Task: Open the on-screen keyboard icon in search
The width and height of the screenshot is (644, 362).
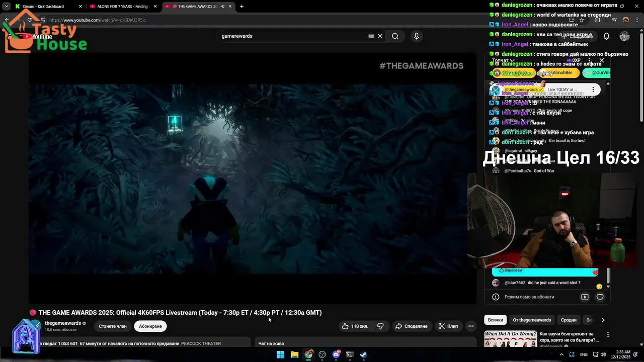Action: point(371,36)
